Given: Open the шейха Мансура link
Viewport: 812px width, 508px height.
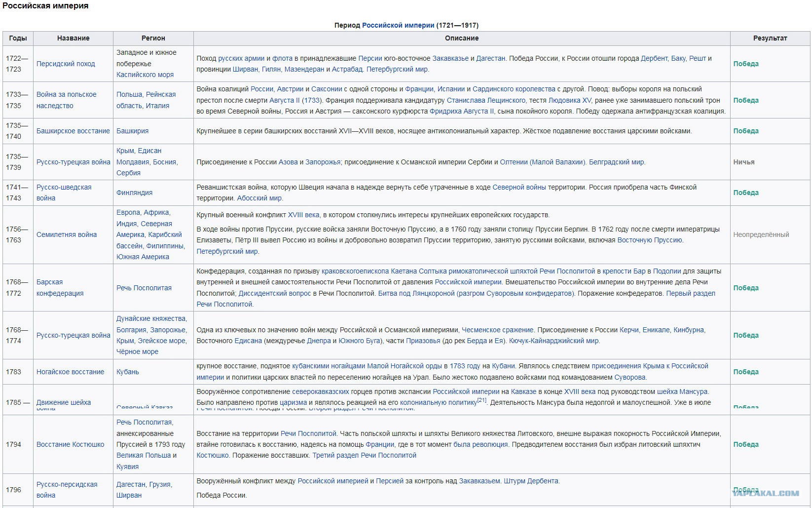Looking at the screenshot, I should pos(683,391).
